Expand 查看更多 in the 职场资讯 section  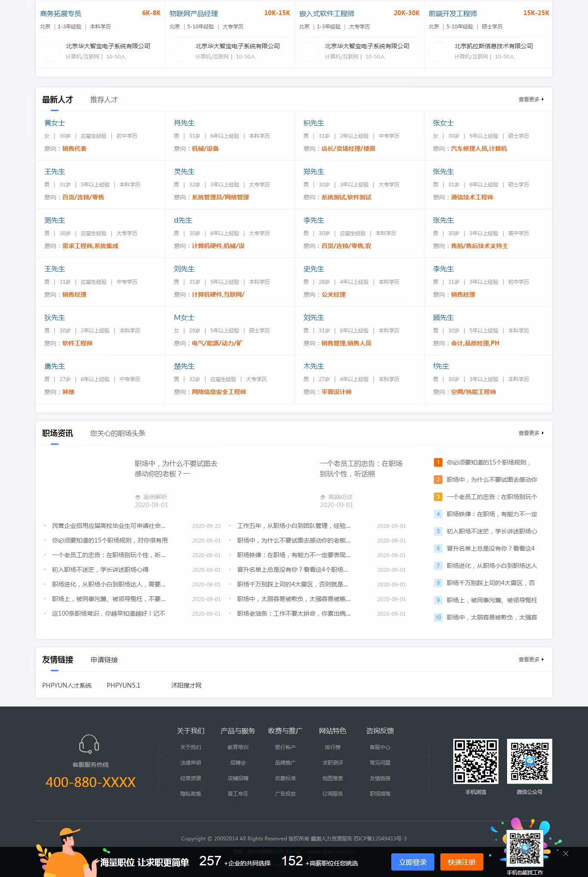tap(531, 433)
